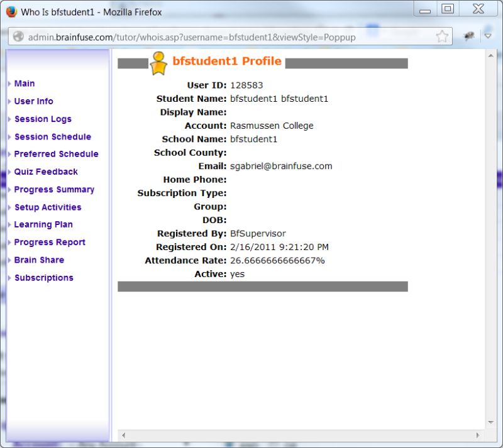Viewport: 503px width, 448px height.
Task: Click the arrow bullet beside Session Logs
Action: coord(9,119)
